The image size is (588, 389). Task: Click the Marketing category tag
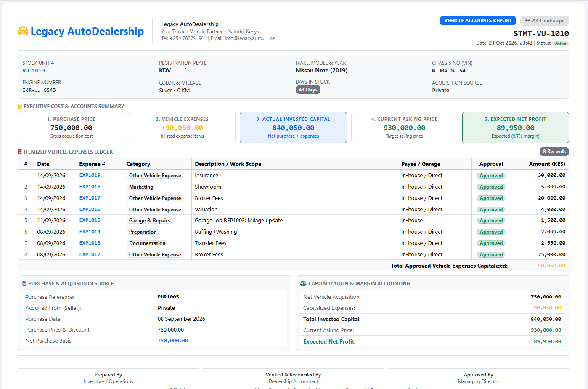coord(141,187)
